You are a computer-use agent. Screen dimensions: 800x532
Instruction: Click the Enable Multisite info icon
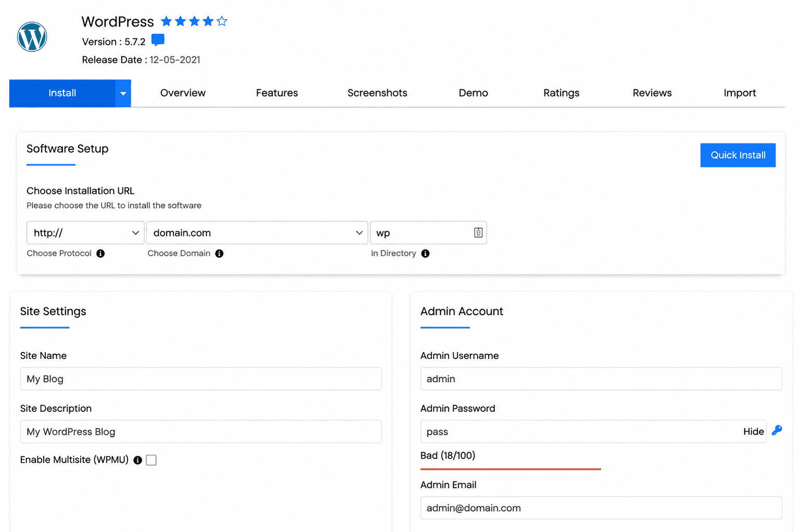click(x=137, y=460)
